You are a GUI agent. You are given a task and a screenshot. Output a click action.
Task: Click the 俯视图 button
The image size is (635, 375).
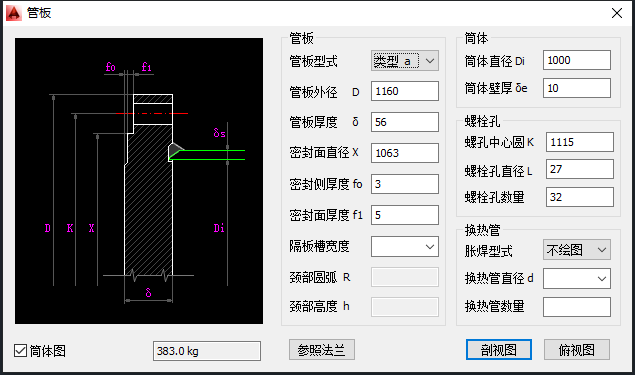(577, 350)
